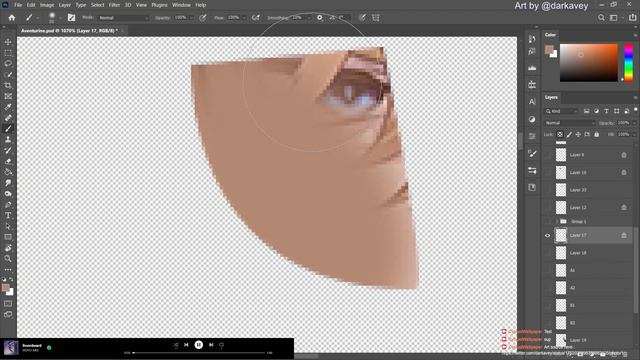Open the workspace switcher icon
The height and width of the screenshot is (360, 640).
[614, 18]
